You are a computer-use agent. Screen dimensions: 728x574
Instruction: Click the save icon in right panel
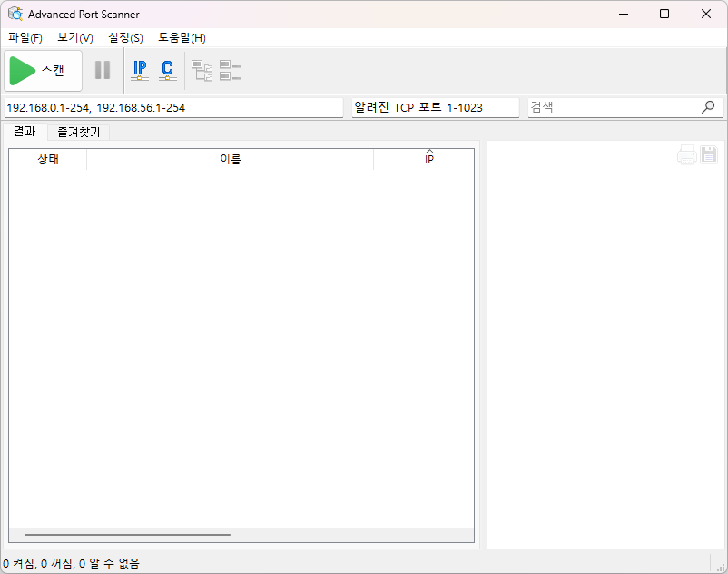709,155
